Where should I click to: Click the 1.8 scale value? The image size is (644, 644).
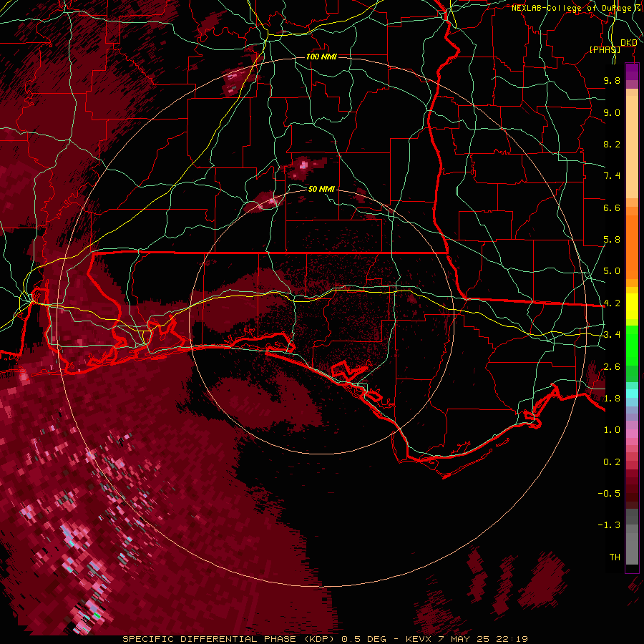(x=612, y=399)
